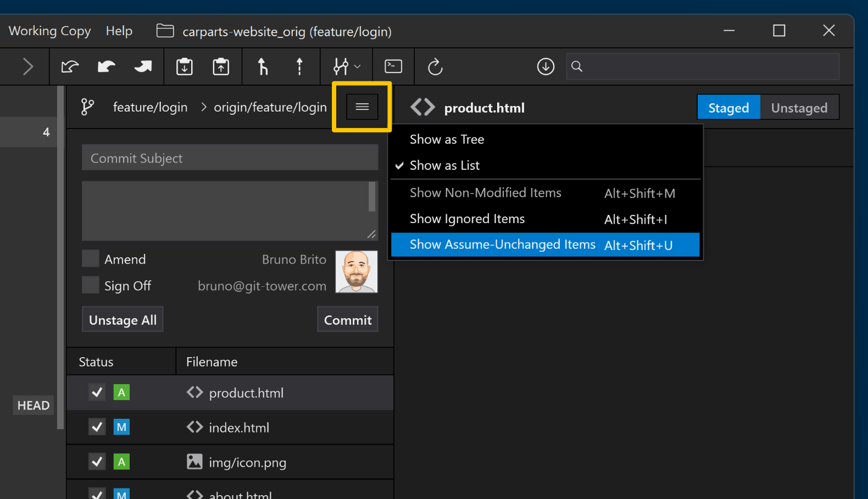Screen dimensions: 868x499
Task: Click the Save Stash icon
Action: [184, 66]
